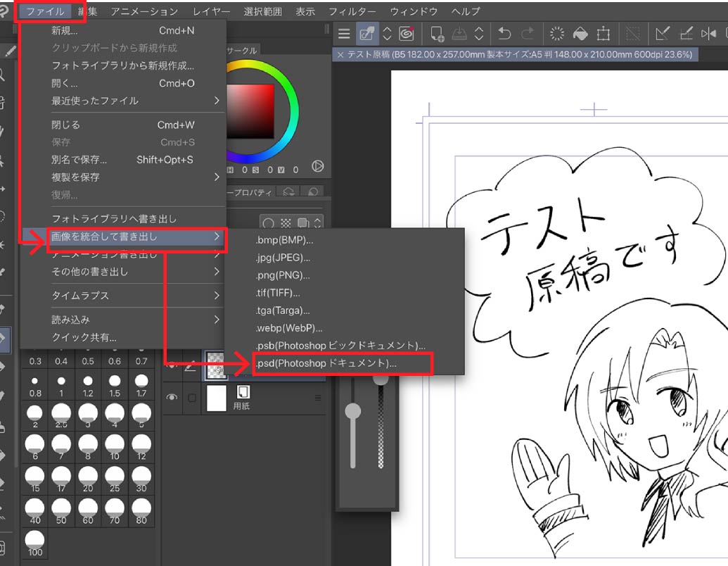
Task: Click the flip horizontal icon
Action: click(708, 33)
